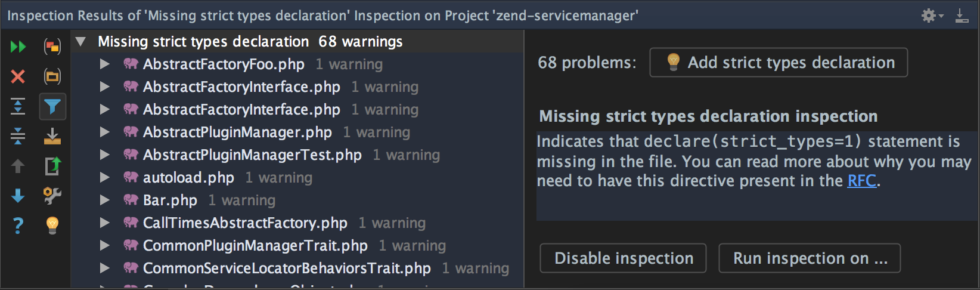Screen dimensions: 980x290
Task: Close the inspection results with red X
Action: coord(18,76)
